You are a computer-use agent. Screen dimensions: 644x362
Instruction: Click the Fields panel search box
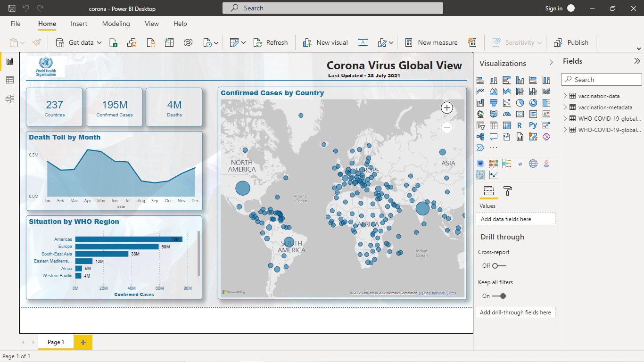[601, 79]
